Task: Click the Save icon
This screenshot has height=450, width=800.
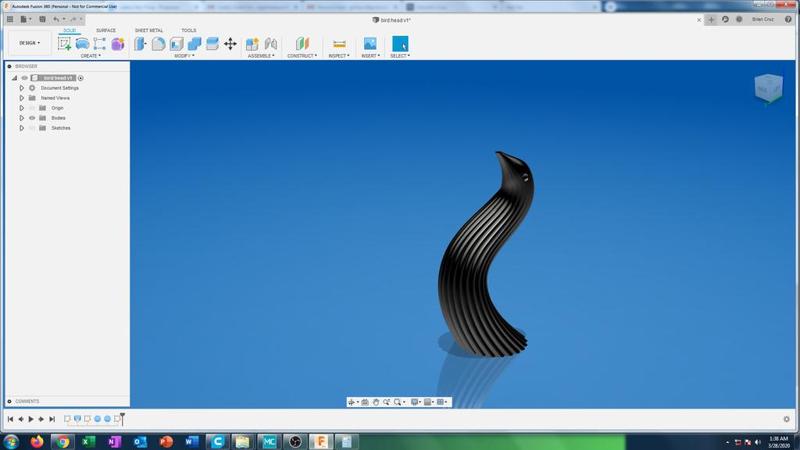Action: point(42,19)
